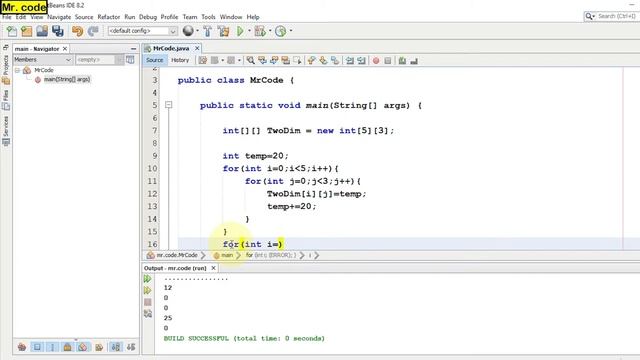This screenshot has width=640, height=360.
Task: Click the Last Edit icon beside History
Action: click(x=202, y=60)
